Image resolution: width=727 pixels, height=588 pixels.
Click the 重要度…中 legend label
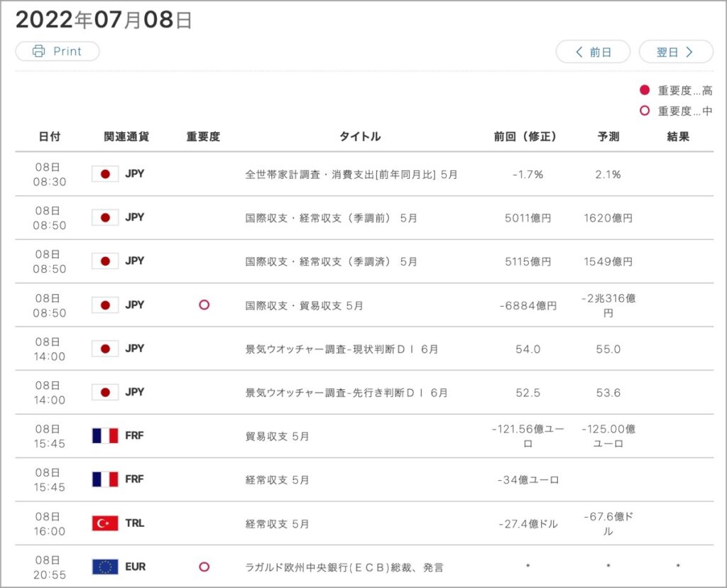(x=685, y=111)
